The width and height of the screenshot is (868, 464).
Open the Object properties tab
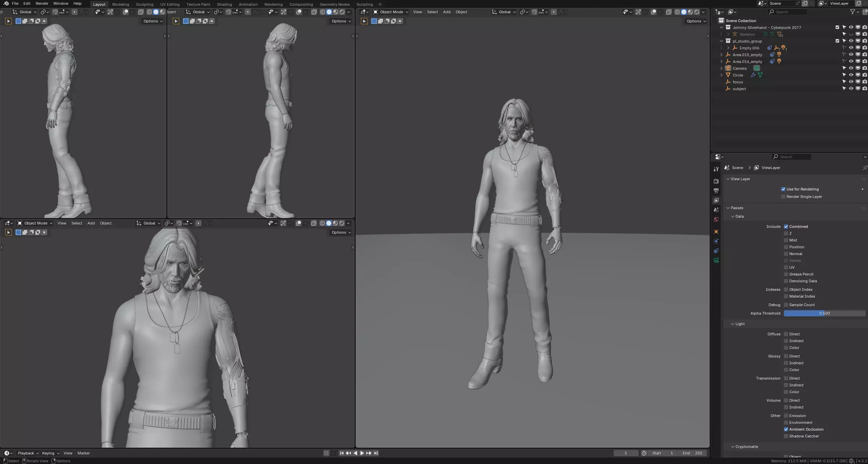(x=716, y=232)
